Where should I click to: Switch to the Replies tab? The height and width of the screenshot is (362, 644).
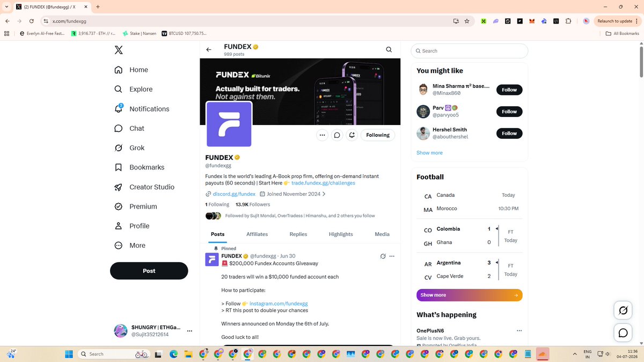(298, 234)
